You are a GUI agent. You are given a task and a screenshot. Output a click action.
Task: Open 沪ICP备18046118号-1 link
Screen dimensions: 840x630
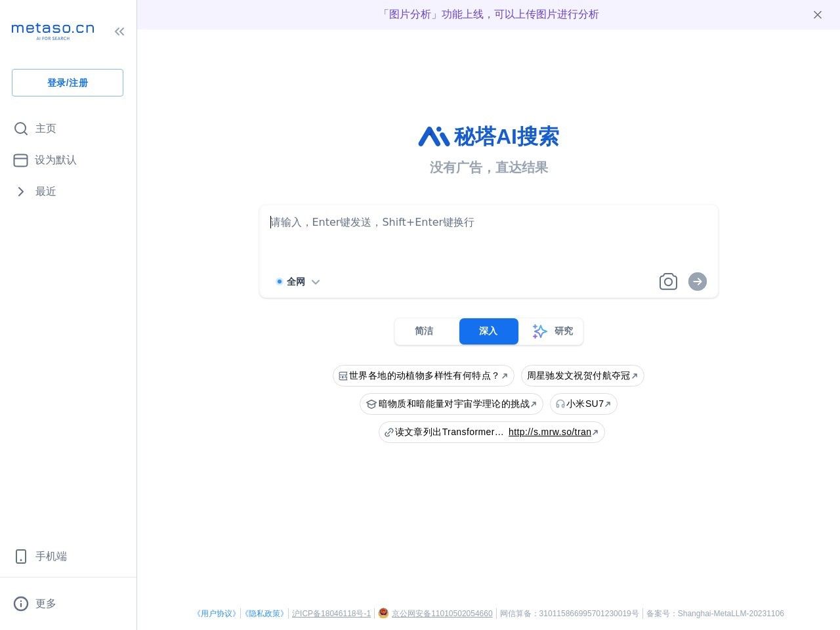point(331,614)
